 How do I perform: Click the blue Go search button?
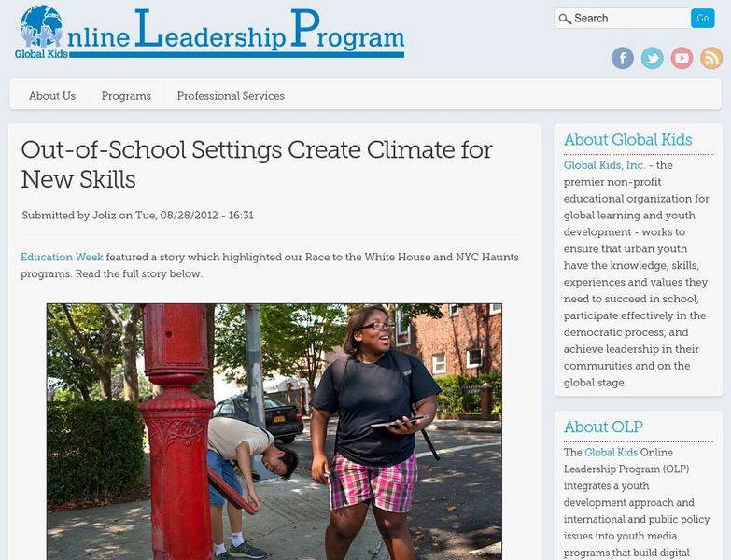tap(703, 18)
